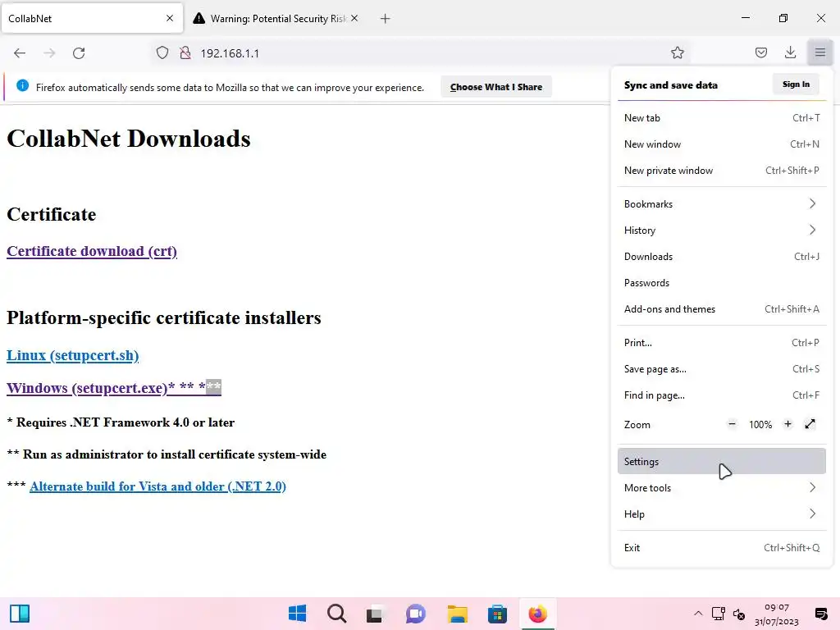Open the downloads toolbar arrow icon
The image size is (840, 630).
point(790,52)
